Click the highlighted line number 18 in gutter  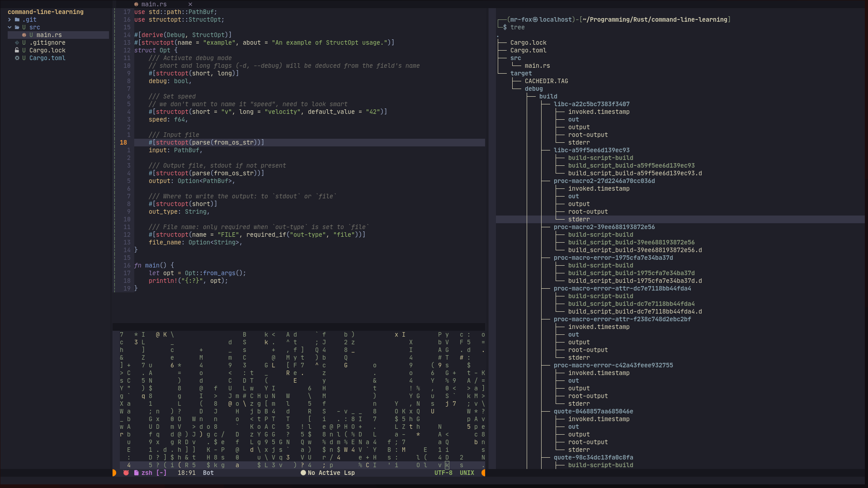pyautogui.click(x=123, y=142)
